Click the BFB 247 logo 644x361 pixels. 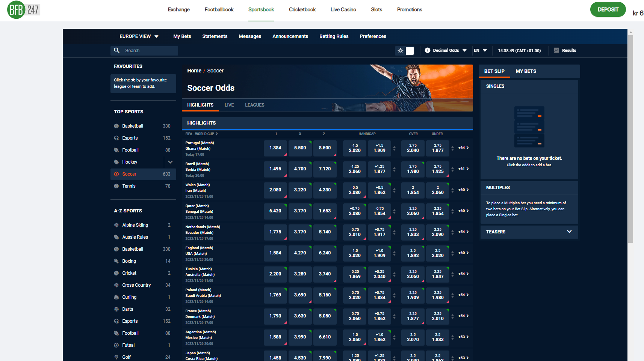coord(23,10)
